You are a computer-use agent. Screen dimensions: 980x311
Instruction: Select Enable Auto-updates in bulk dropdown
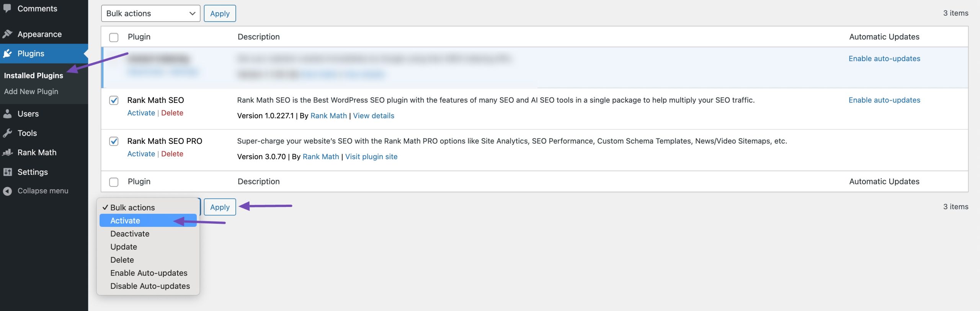click(x=148, y=273)
